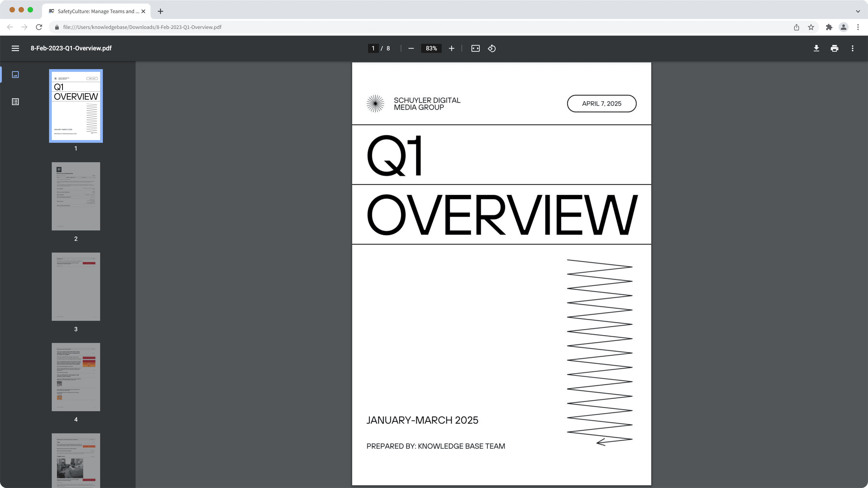Open the Chrome three-dot menu
The image size is (868, 488).
(x=858, y=27)
